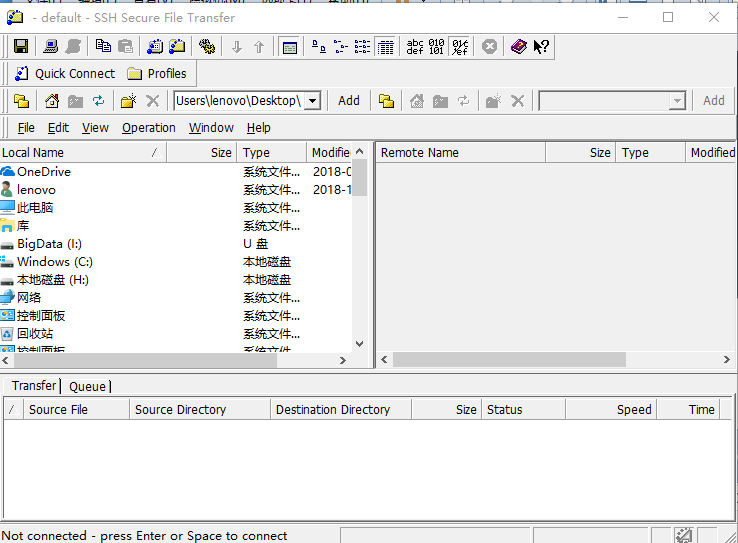Click the Save settings floppy icon
Image resolution: width=738 pixels, height=543 pixels.
point(21,47)
